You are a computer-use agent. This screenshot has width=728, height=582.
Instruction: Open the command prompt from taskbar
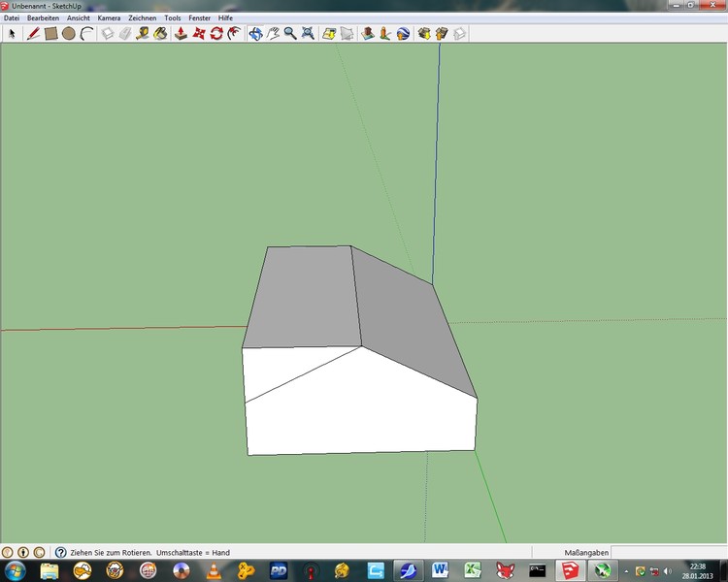pos(538,570)
